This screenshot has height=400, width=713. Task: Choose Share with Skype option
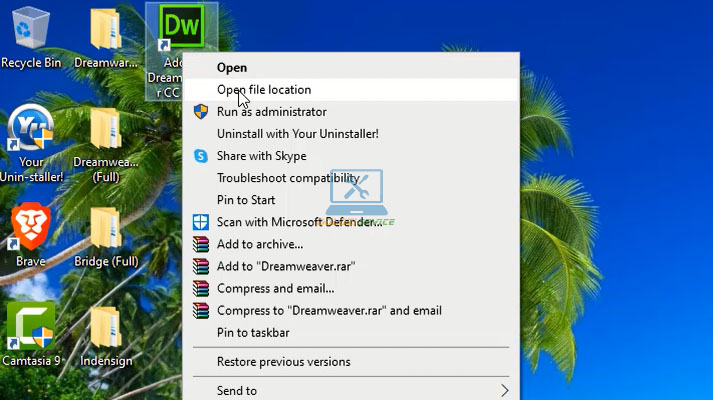coord(261,156)
